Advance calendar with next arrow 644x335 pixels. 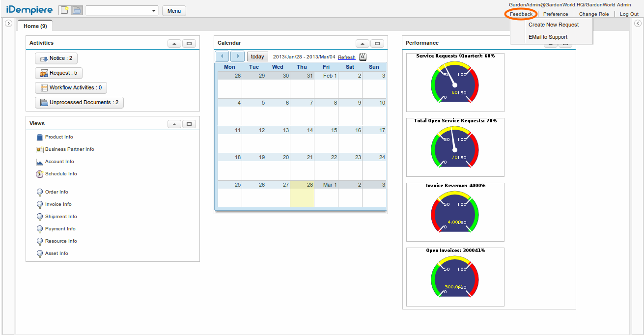(x=237, y=56)
